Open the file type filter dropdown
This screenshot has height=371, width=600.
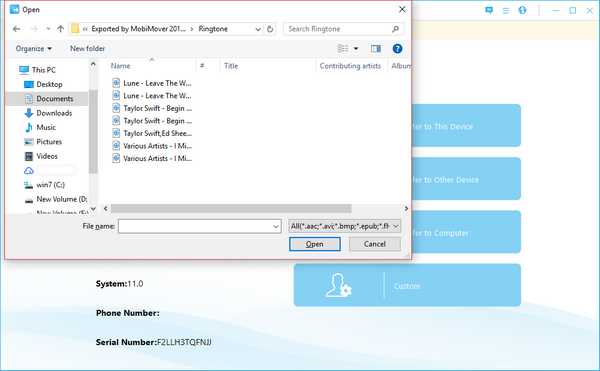point(344,226)
